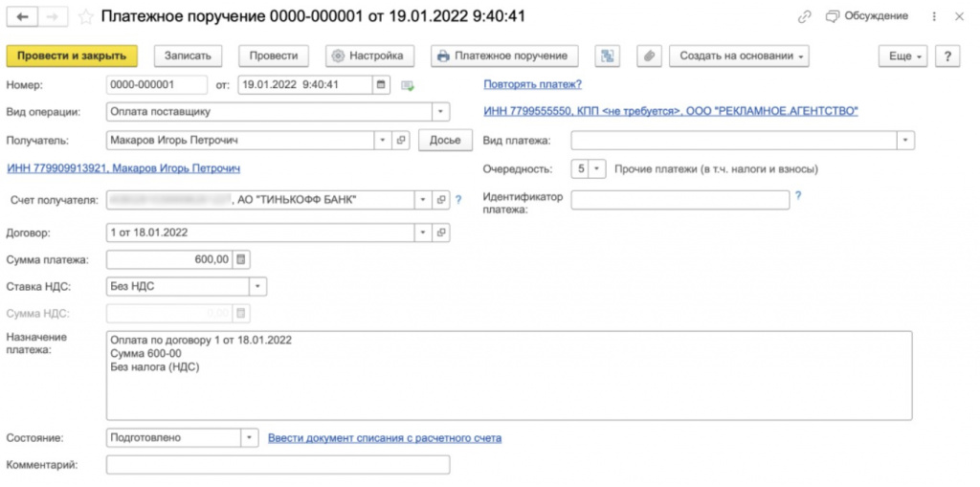980x487 pixels.
Task: Click the date field 19.01.2022 9:40:41
Action: [305, 84]
